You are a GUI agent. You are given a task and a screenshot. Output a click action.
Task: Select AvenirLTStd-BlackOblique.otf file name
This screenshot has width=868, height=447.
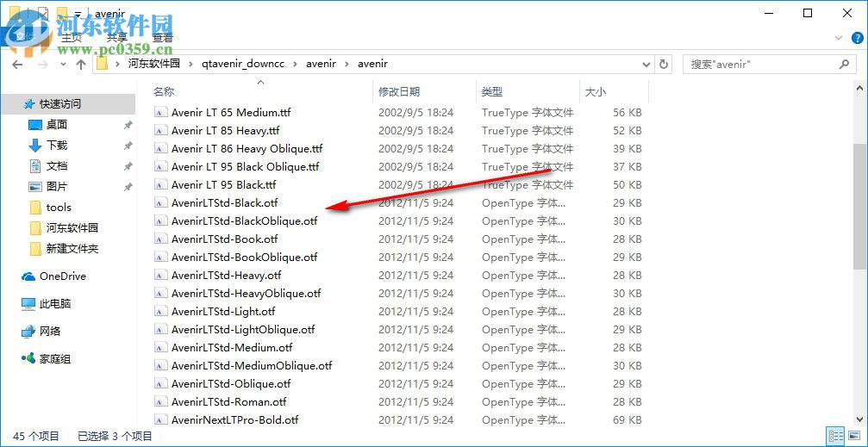[x=244, y=221]
